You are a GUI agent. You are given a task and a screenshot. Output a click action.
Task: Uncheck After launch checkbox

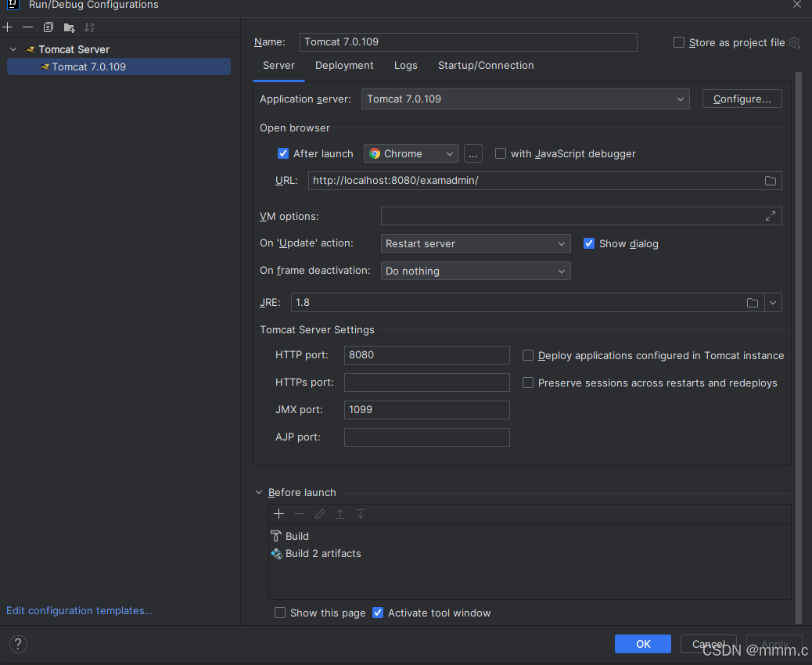click(x=282, y=153)
